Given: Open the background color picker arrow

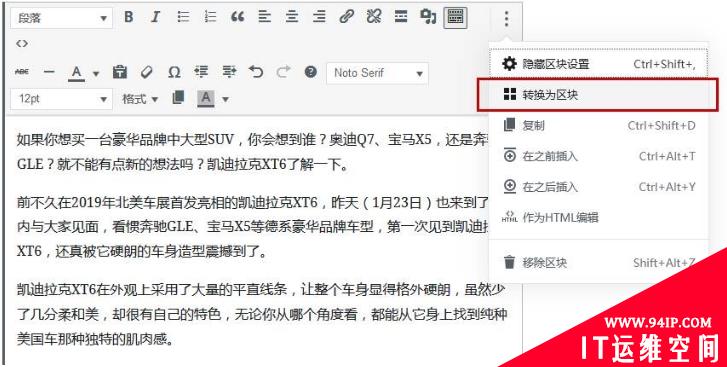Looking at the screenshot, I should [225, 99].
